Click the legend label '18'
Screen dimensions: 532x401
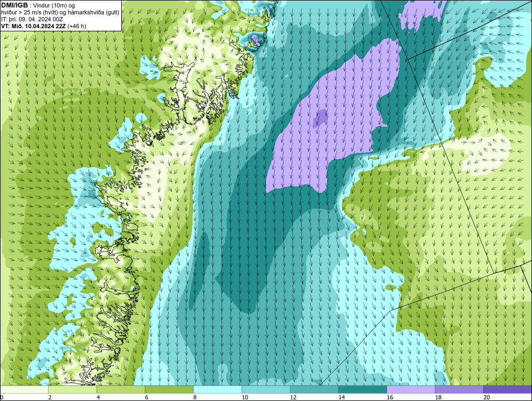pyautogui.click(x=438, y=397)
